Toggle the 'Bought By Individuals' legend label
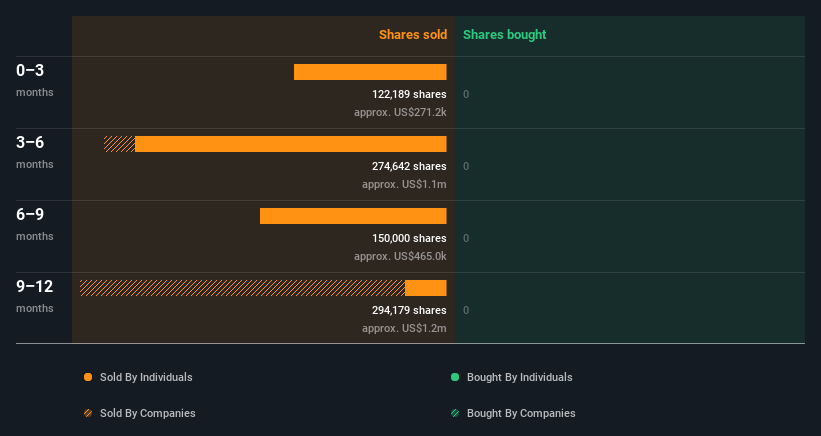 click(519, 377)
